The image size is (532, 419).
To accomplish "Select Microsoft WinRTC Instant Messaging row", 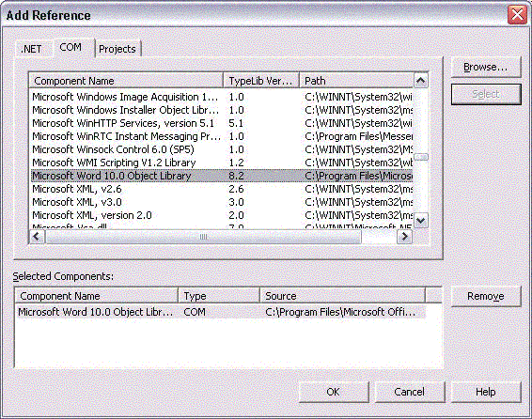I will 222,136.
